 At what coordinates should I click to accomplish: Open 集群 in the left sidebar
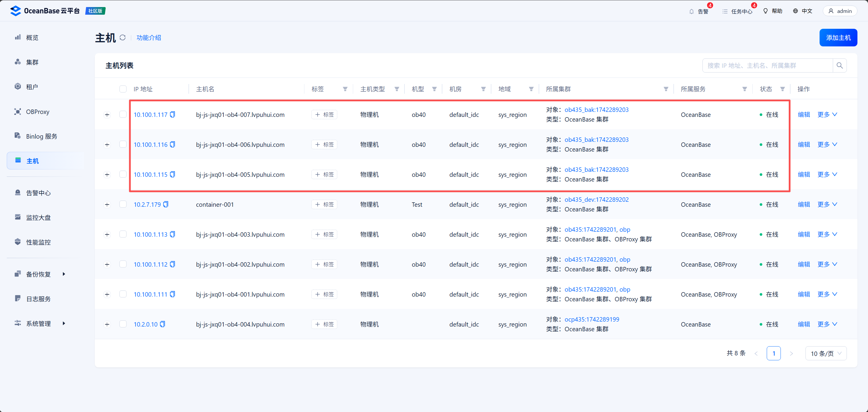click(32, 62)
